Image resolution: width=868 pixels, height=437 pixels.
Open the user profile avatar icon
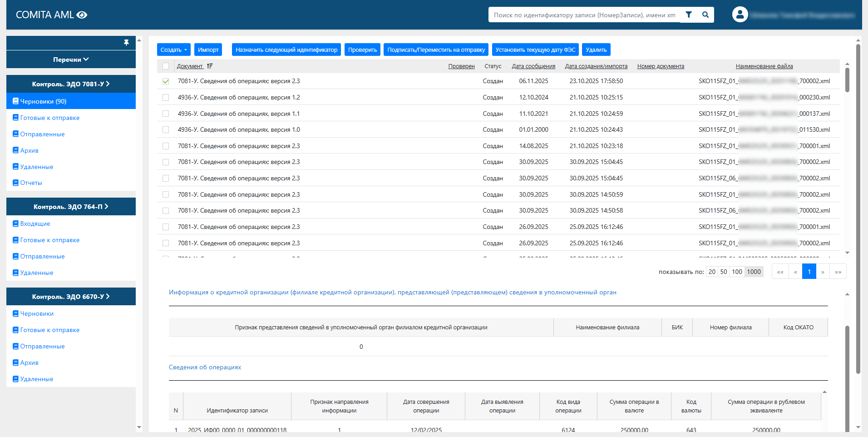coord(740,15)
